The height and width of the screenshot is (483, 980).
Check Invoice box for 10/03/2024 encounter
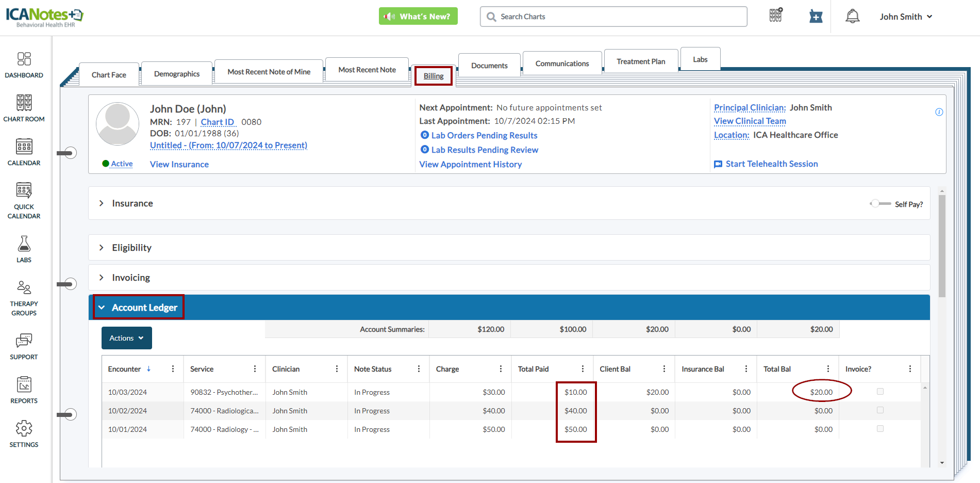coord(880,392)
